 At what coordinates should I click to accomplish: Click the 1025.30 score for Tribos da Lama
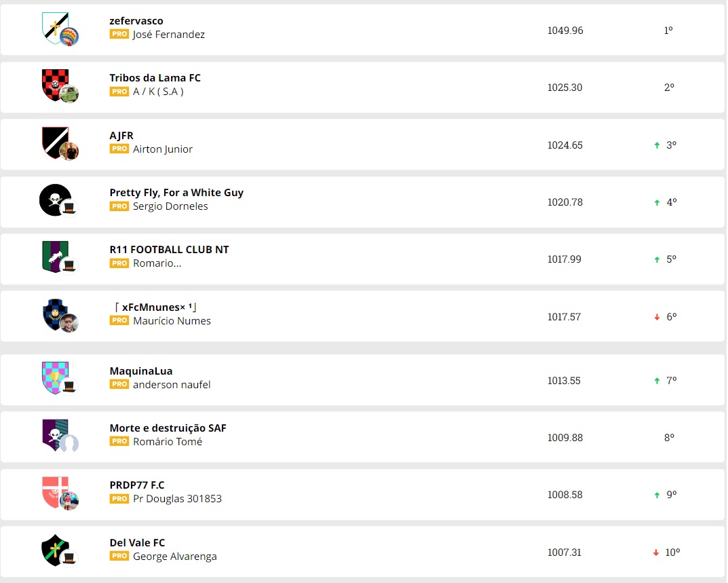coord(564,88)
